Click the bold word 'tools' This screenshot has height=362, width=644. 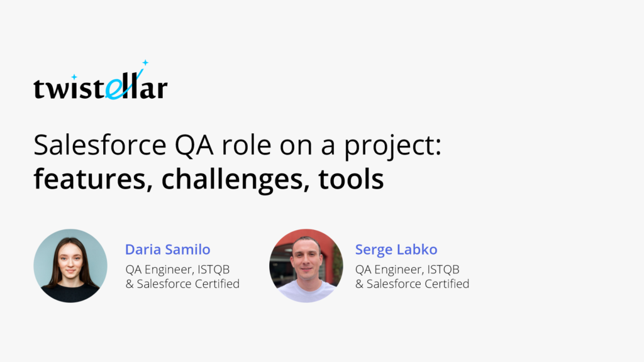click(x=351, y=179)
